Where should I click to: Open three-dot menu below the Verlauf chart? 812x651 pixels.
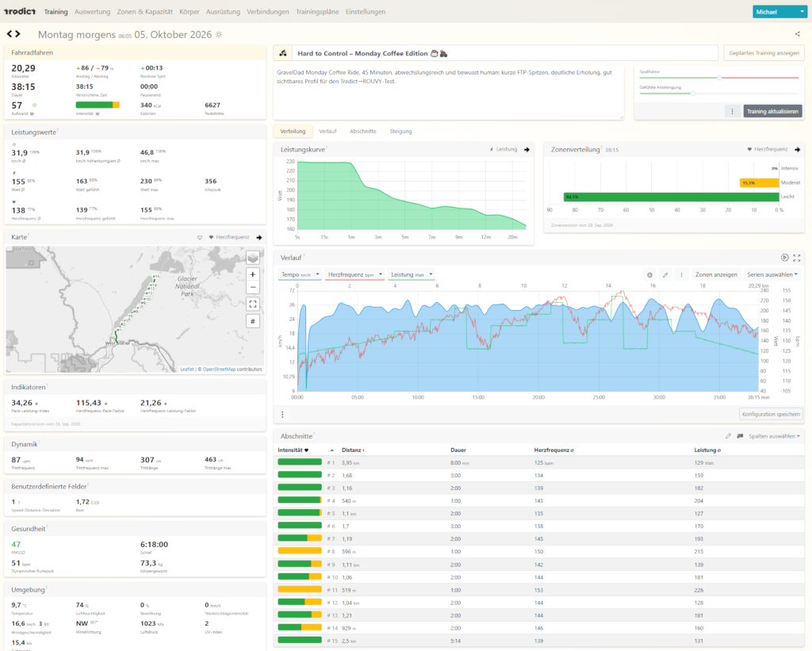282,415
